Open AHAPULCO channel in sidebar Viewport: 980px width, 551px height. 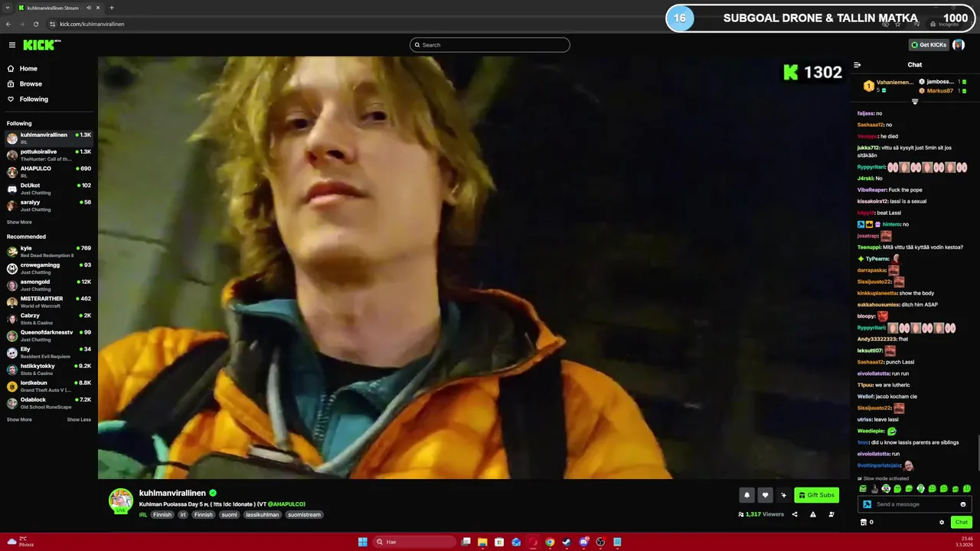click(49, 172)
